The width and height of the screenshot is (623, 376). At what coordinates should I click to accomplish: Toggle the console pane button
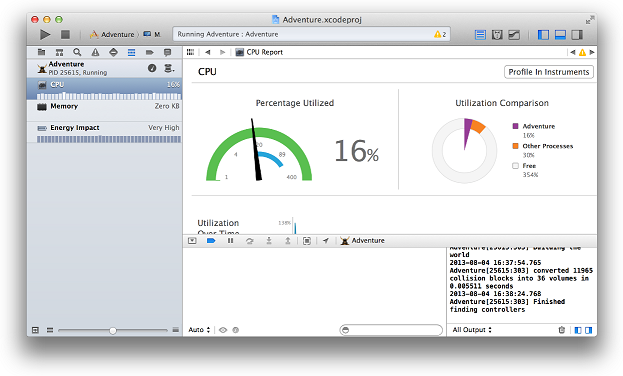[x=588, y=330]
